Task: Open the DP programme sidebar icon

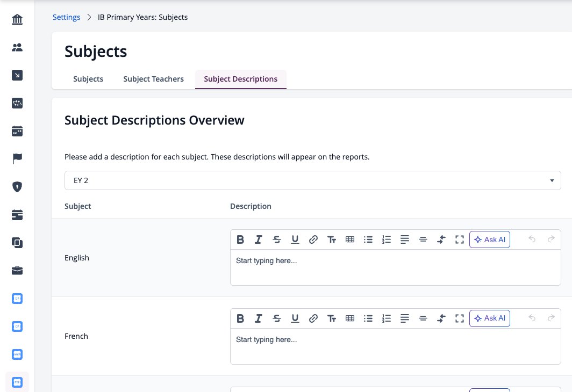Action: 17,299
